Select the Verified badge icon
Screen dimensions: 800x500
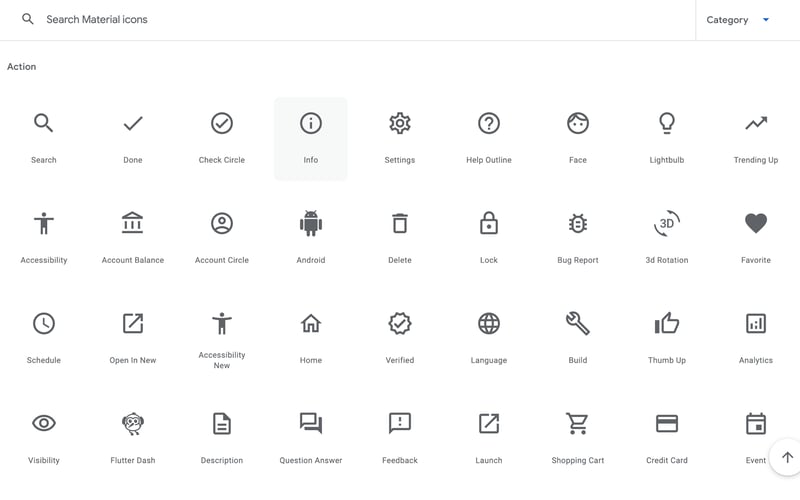pyautogui.click(x=400, y=323)
